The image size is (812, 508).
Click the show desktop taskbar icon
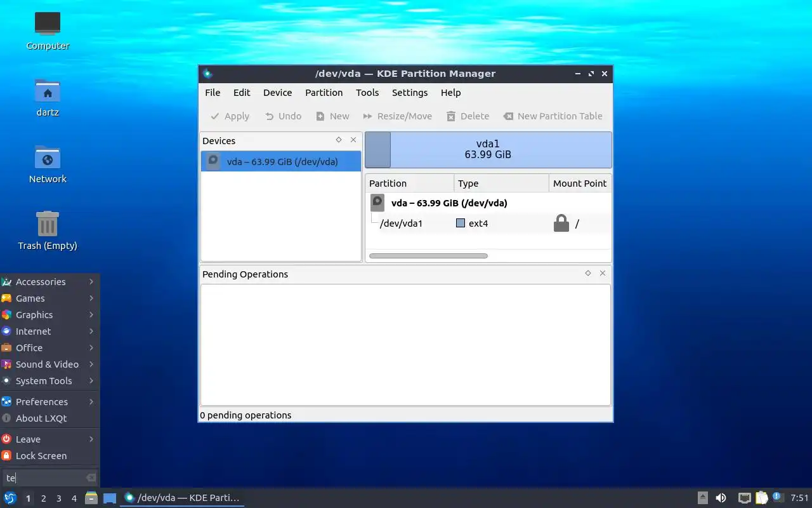pos(110,498)
